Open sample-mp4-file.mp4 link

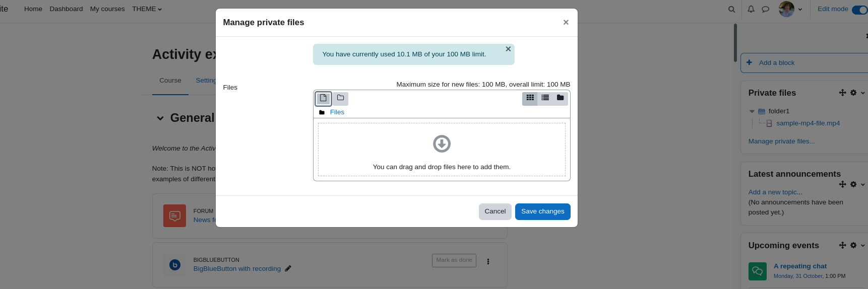coord(808,123)
